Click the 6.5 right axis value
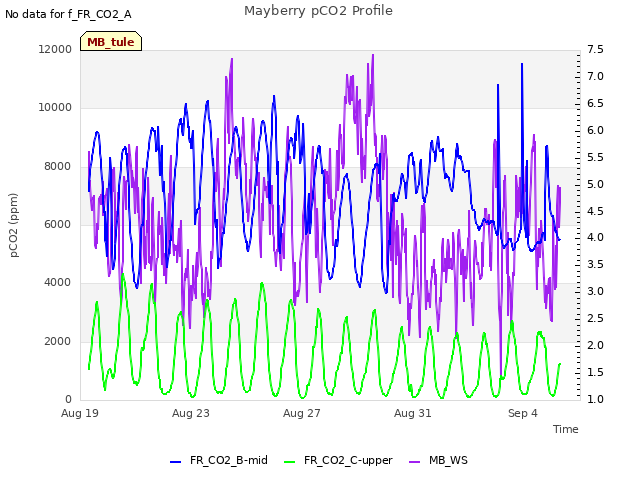640x480 pixels. 595,103
